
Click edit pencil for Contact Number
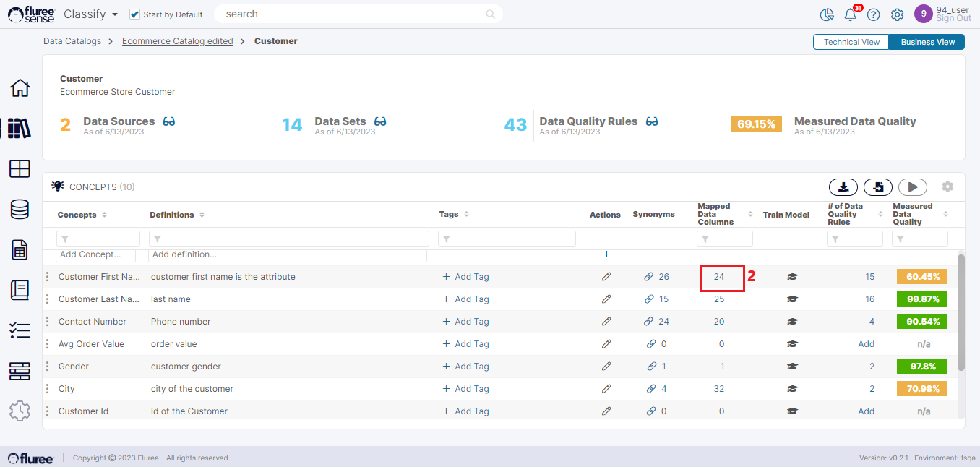[x=606, y=322]
